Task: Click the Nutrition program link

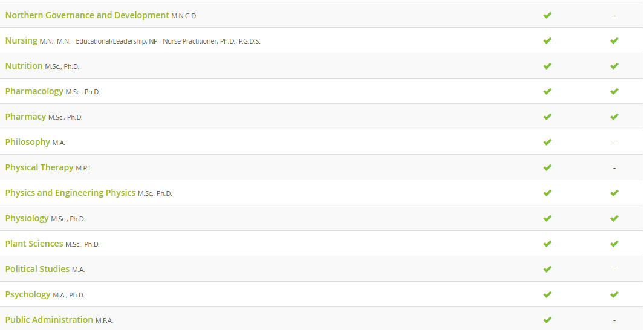Action: click(24, 66)
